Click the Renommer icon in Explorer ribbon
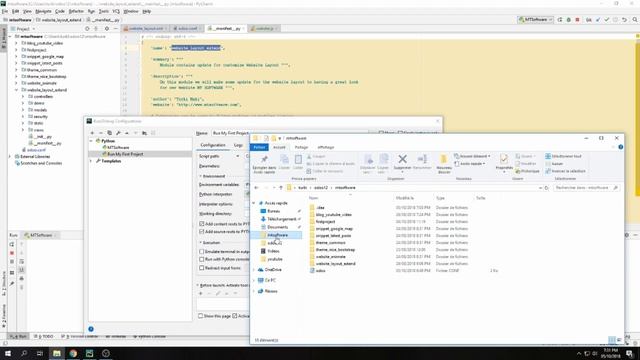This screenshot has height=360, width=640. 422,159
